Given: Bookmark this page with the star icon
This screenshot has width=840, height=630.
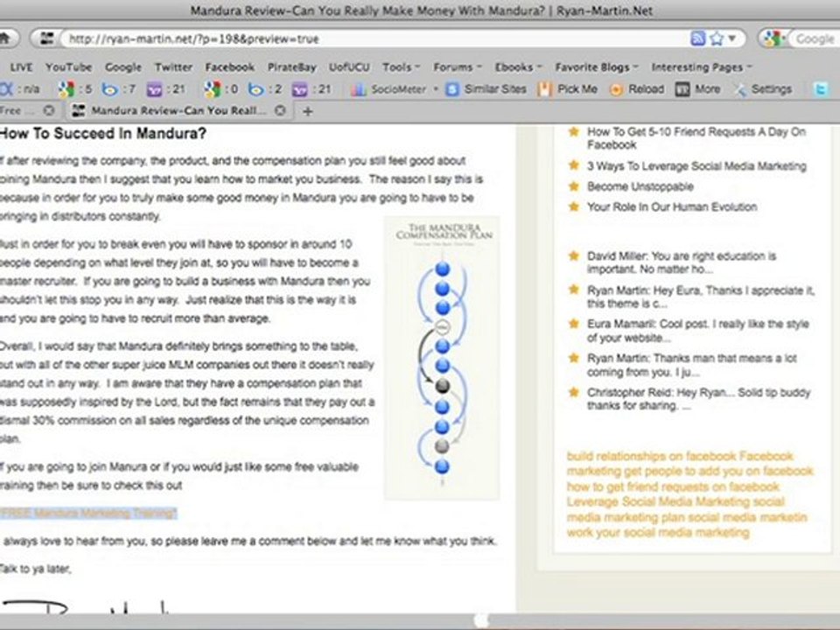Looking at the screenshot, I should [717, 38].
